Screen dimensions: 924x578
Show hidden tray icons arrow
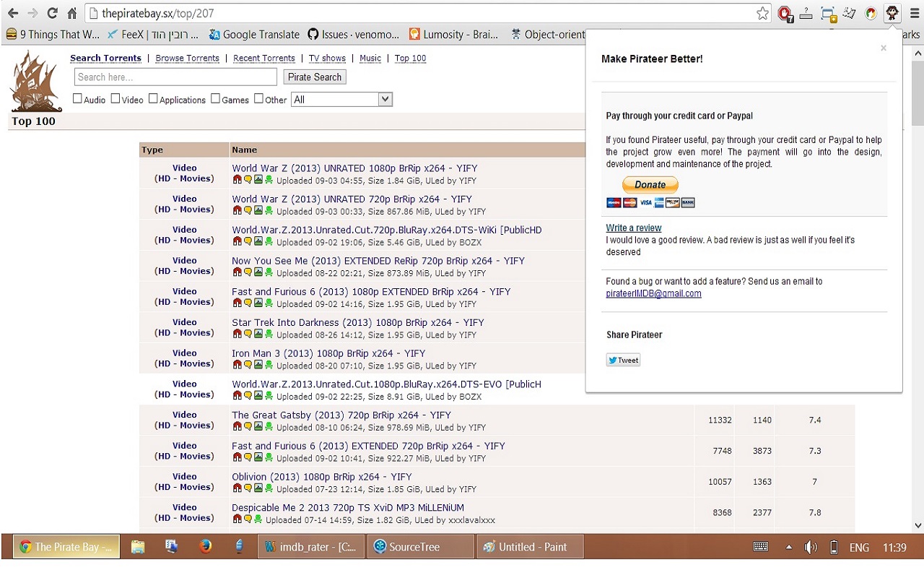(x=788, y=547)
